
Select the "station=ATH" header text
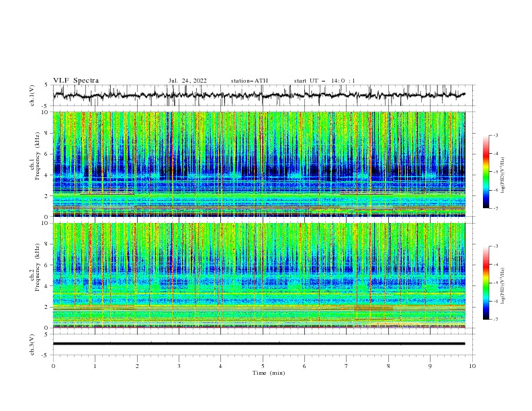[249, 81]
